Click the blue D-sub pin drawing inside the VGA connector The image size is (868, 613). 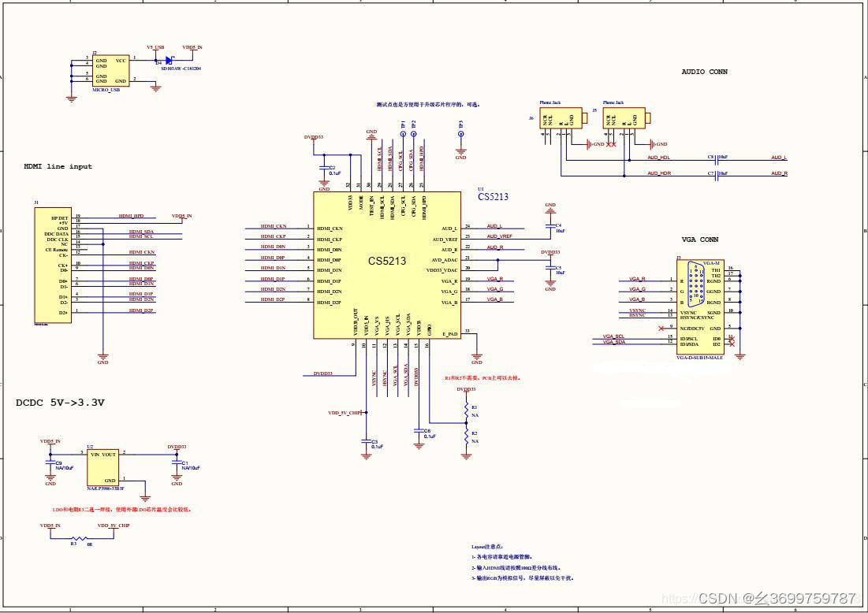(x=696, y=283)
